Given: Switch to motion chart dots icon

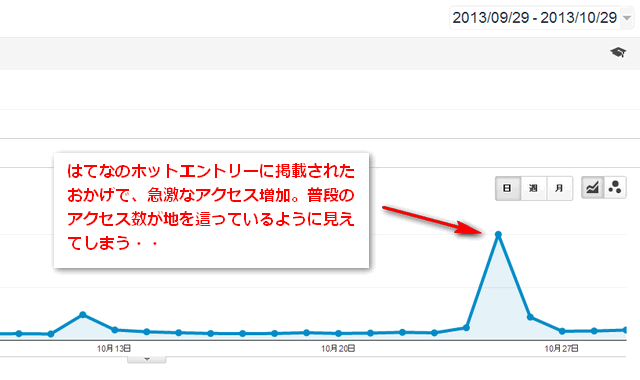Looking at the screenshot, I should pyautogui.click(x=615, y=188).
